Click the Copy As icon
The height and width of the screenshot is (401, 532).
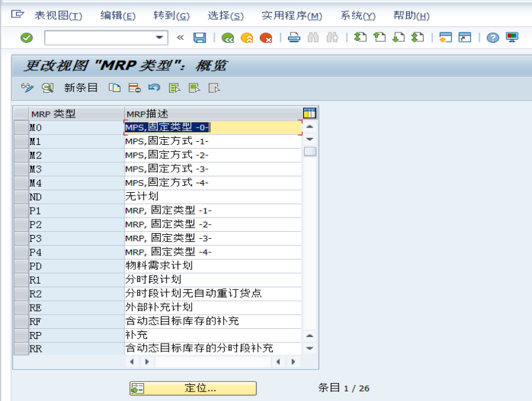[115, 88]
